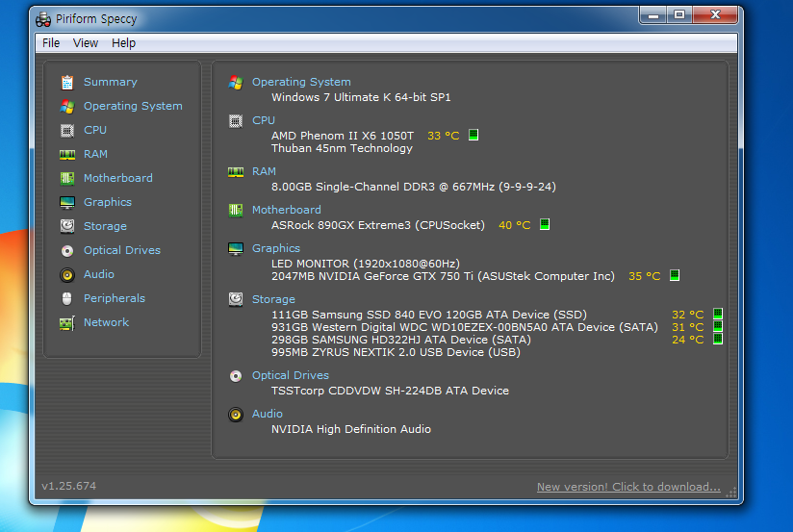Click the window resize grip in the corner
793x532 pixels.
pyautogui.click(x=731, y=493)
